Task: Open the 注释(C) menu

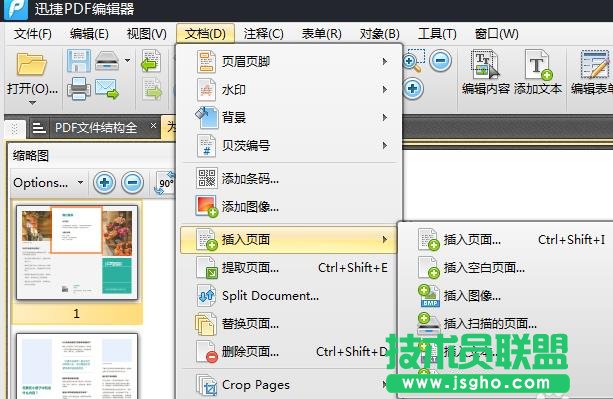Action: (x=263, y=34)
